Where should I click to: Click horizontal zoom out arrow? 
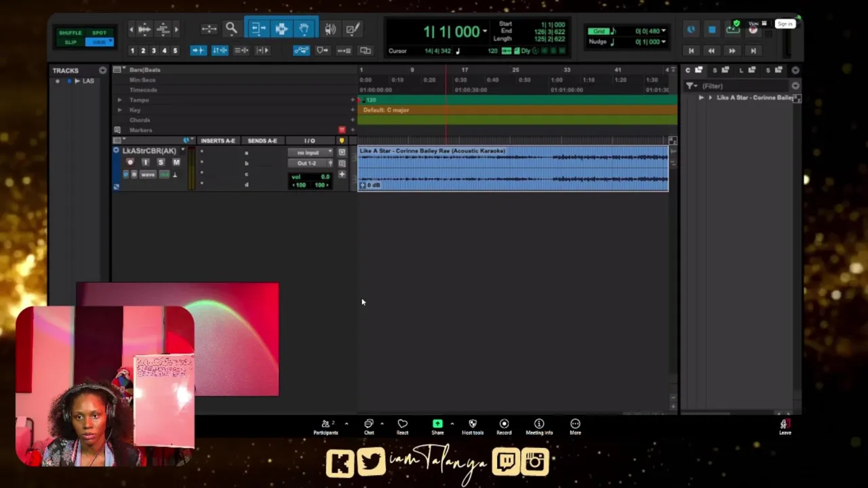point(132,29)
